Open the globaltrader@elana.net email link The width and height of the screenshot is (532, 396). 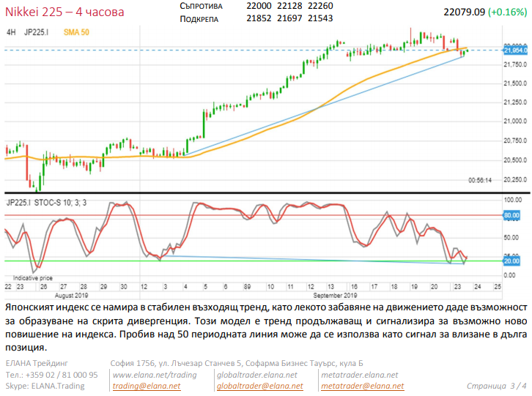click(x=260, y=386)
